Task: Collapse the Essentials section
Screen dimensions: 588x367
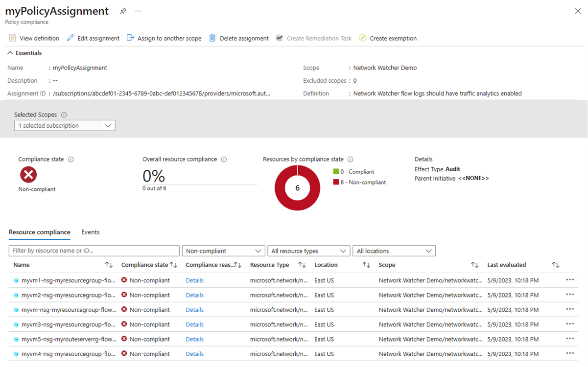Action: coord(10,53)
